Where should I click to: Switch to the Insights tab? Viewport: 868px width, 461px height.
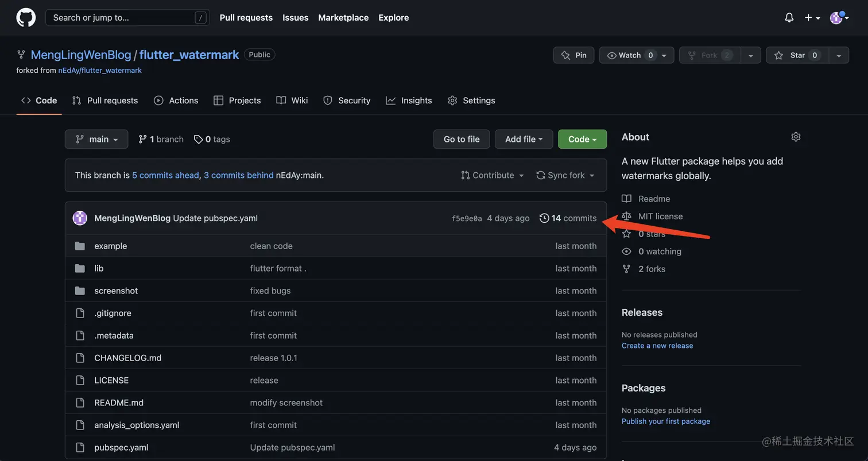tap(409, 100)
